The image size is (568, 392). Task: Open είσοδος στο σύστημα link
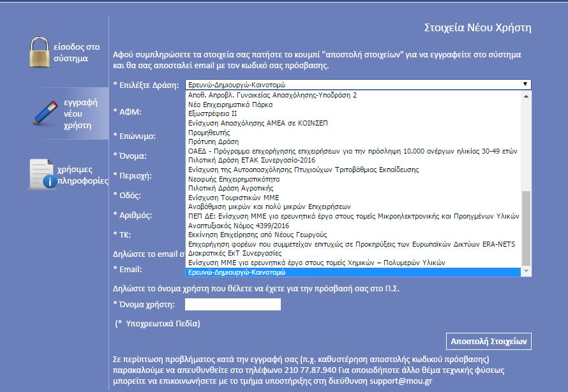click(x=77, y=52)
